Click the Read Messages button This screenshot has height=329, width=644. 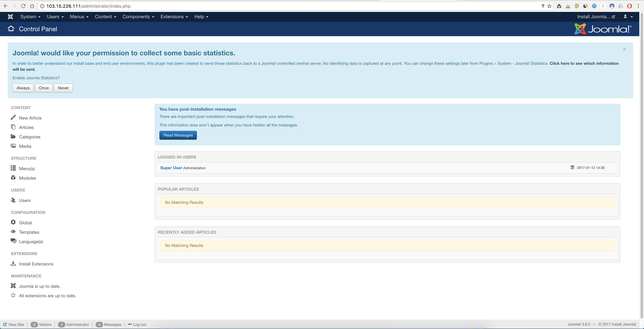click(178, 135)
